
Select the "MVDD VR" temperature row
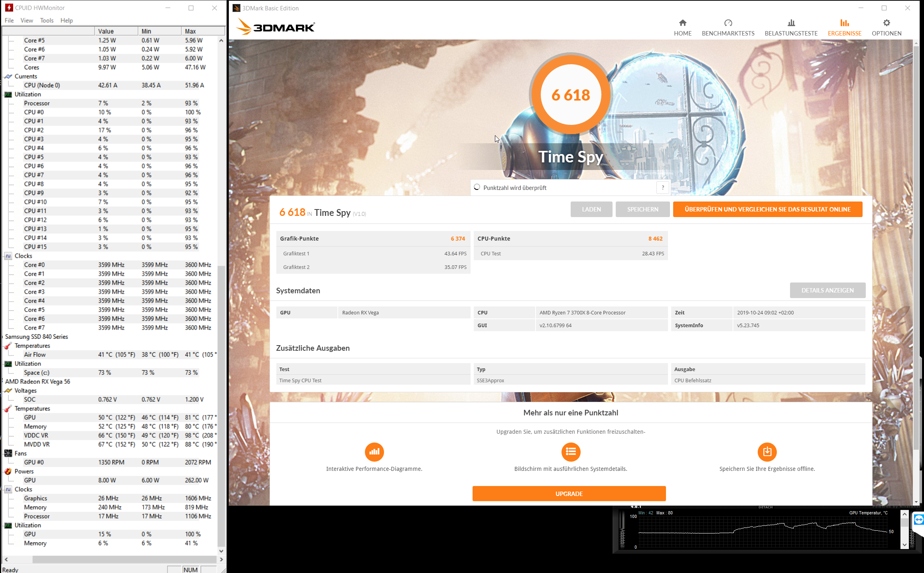point(120,444)
